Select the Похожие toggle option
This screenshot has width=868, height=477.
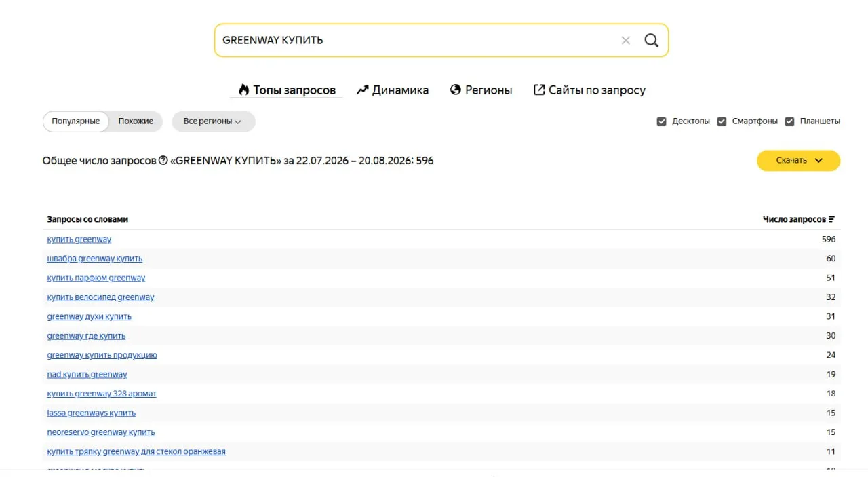[136, 121]
